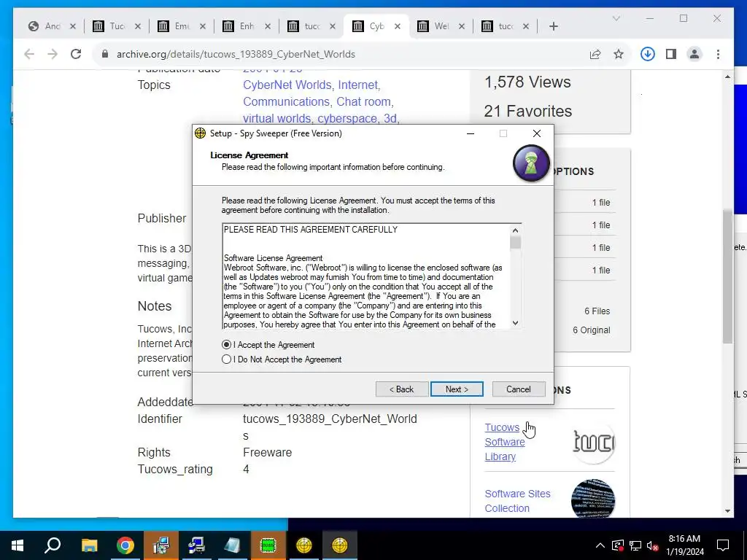Open the Internet topic link
This screenshot has width=747, height=560.
click(x=357, y=85)
